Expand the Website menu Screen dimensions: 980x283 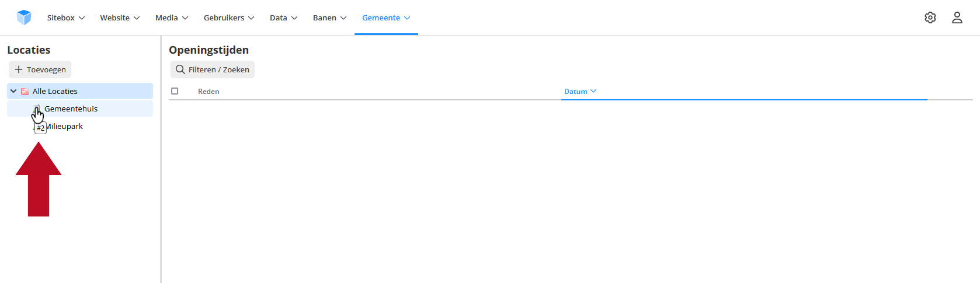click(x=120, y=18)
